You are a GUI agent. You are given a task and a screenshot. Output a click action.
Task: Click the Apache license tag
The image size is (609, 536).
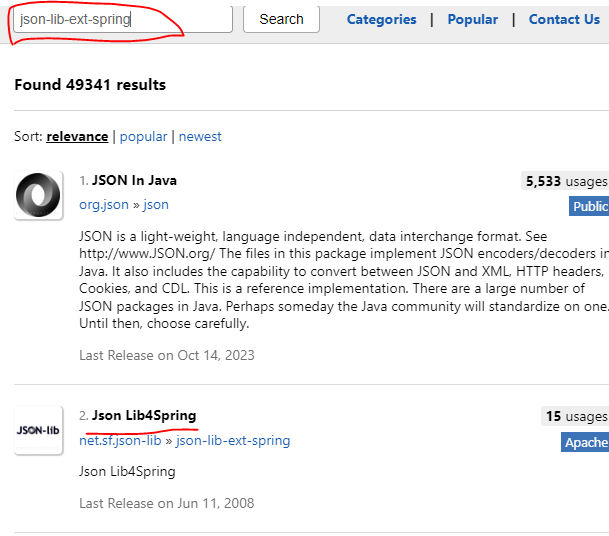click(x=585, y=442)
